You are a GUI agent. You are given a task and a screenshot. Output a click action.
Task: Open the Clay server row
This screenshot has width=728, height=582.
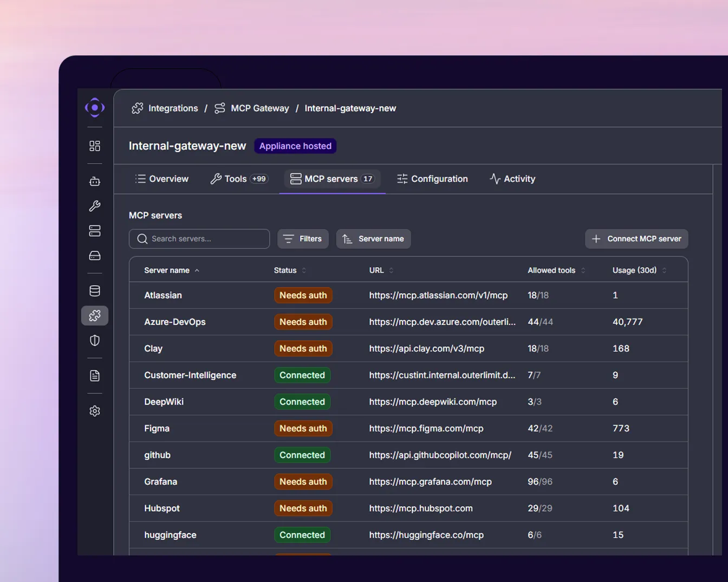click(x=408, y=348)
